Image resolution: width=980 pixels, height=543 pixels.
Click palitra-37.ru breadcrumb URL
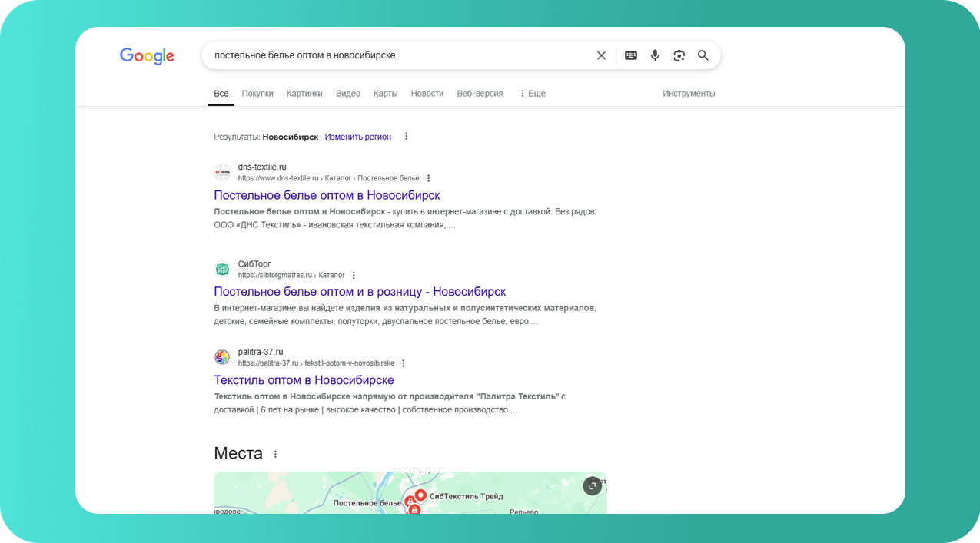(x=316, y=363)
